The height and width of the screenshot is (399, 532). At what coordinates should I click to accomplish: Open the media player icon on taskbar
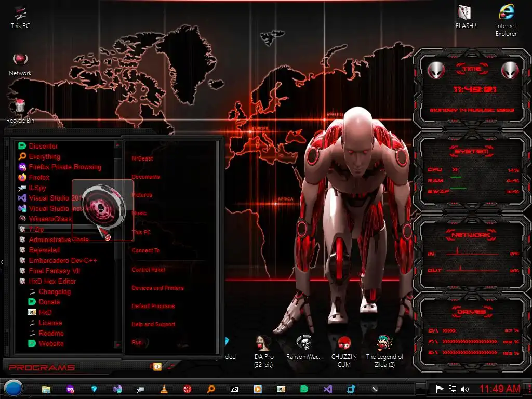[258, 389]
